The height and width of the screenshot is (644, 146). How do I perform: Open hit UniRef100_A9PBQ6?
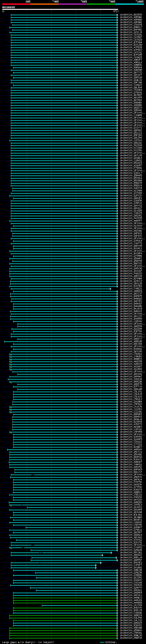[131, 20]
